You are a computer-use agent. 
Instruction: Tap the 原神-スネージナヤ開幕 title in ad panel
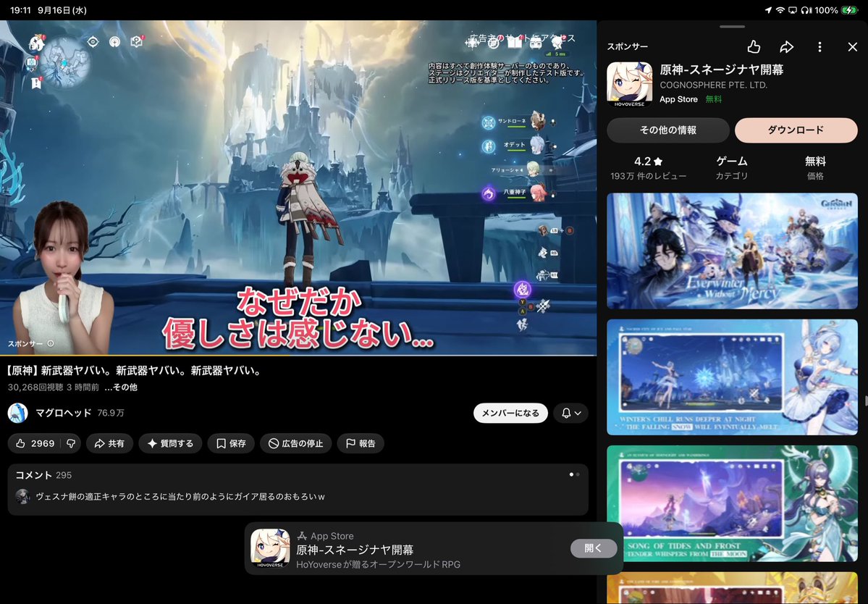point(721,70)
